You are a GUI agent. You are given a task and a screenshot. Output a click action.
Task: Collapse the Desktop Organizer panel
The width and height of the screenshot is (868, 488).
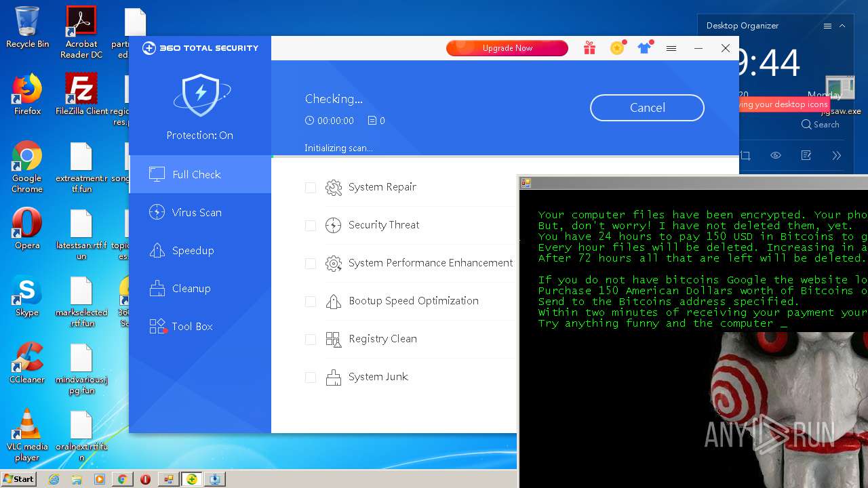842,26
